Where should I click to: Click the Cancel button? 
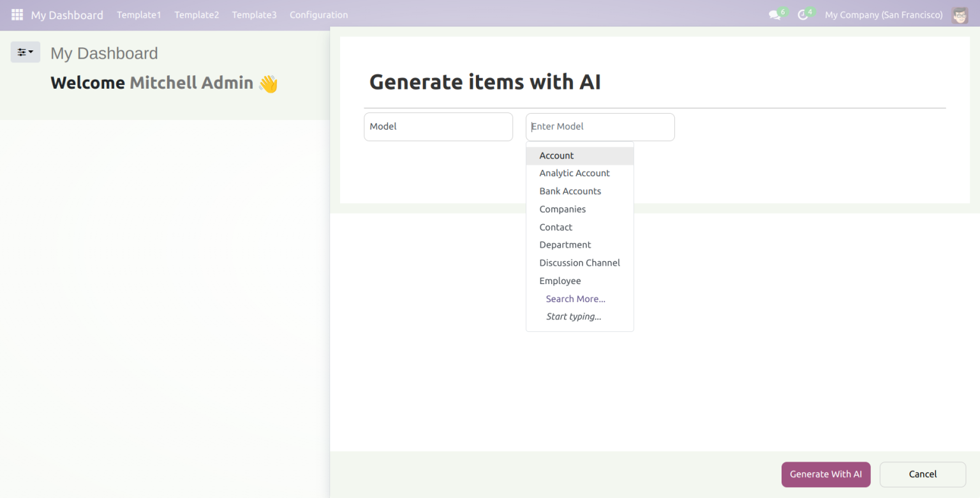coord(922,474)
